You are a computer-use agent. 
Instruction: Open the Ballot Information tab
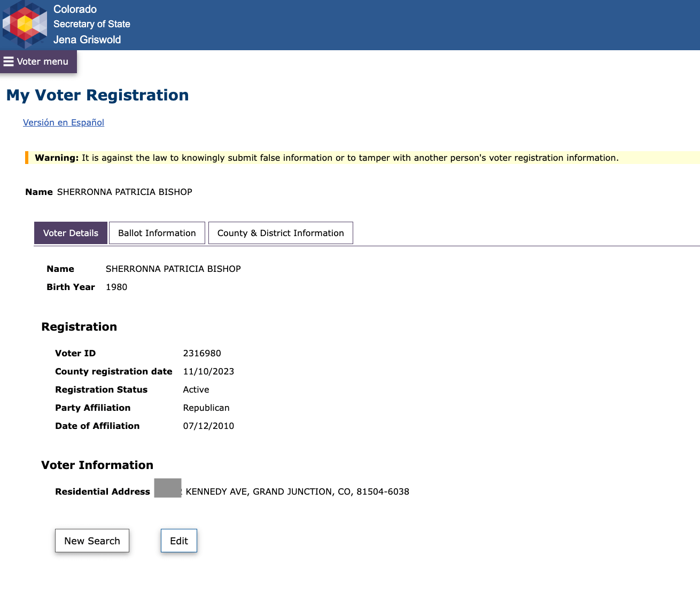pos(157,233)
